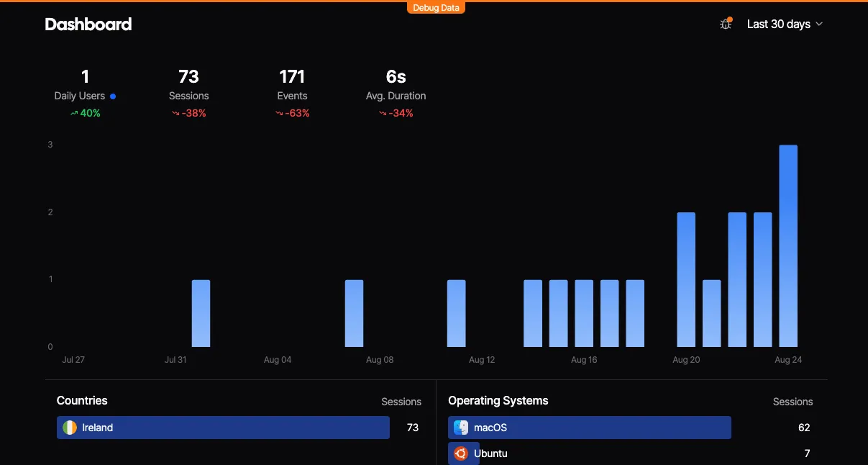868x465 pixels.
Task: Click the debug bug icon
Action: 726,24
